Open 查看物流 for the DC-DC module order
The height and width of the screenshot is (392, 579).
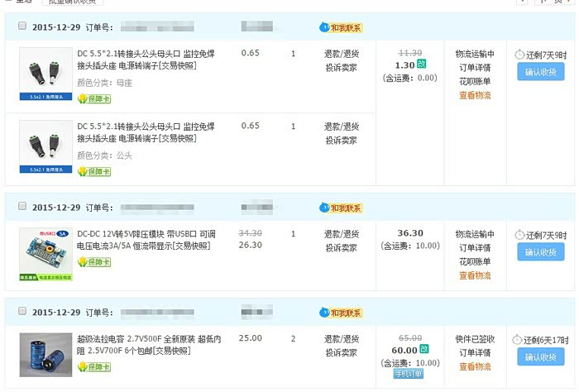[x=475, y=275]
